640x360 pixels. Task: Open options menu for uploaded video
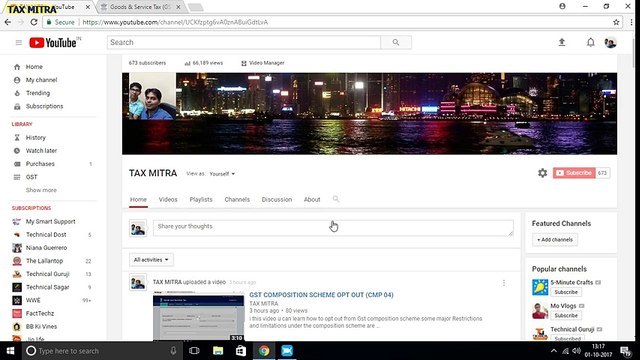coord(504,283)
